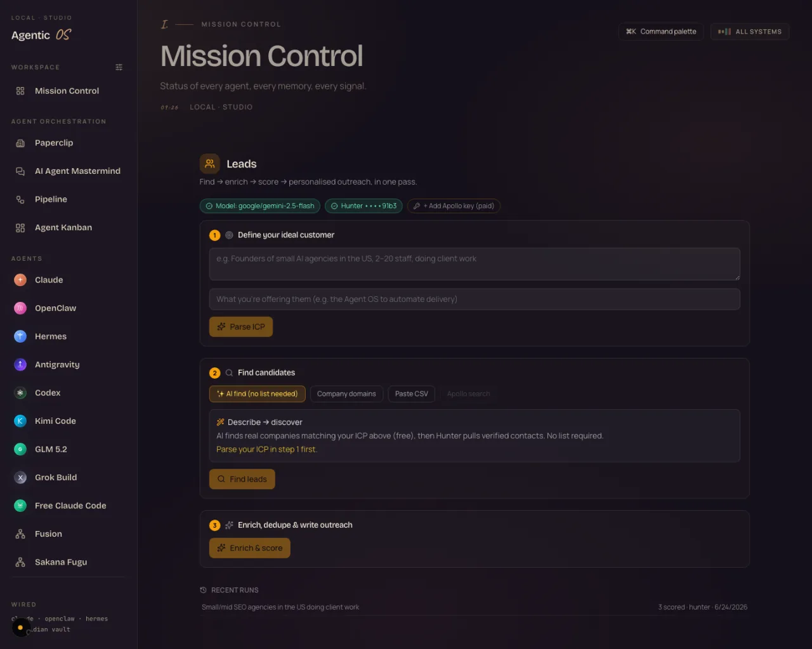Click the Sakana Fugu network icon
This screenshot has width=812, height=649.
point(20,562)
